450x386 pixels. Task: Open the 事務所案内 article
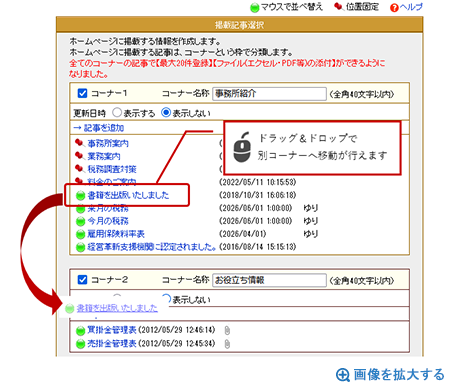pos(108,143)
